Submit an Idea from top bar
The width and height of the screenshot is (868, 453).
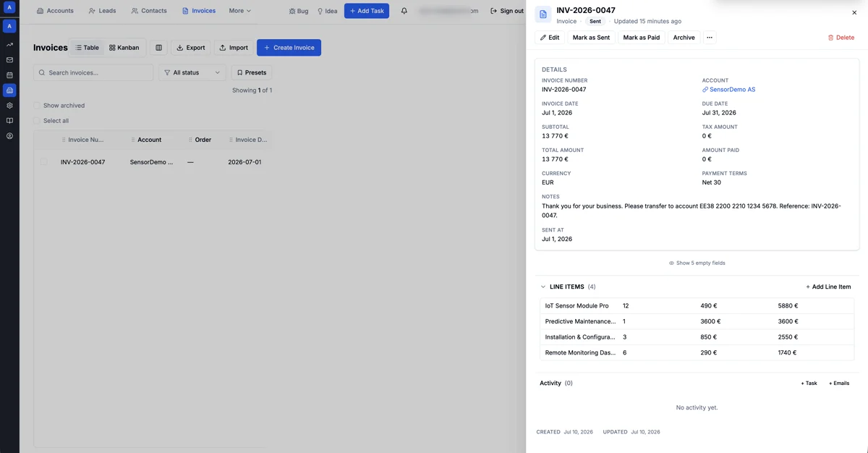tap(328, 11)
